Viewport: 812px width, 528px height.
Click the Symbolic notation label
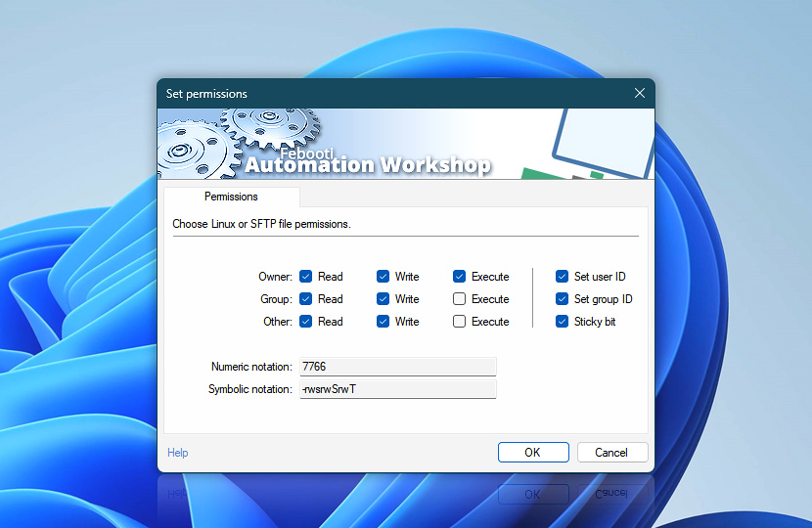(250, 389)
